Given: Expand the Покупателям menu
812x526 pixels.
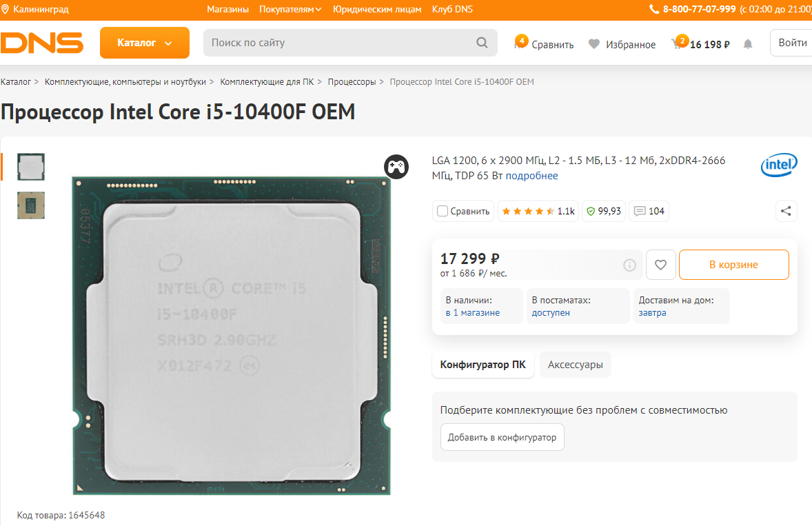Looking at the screenshot, I should click(x=290, y=10).
